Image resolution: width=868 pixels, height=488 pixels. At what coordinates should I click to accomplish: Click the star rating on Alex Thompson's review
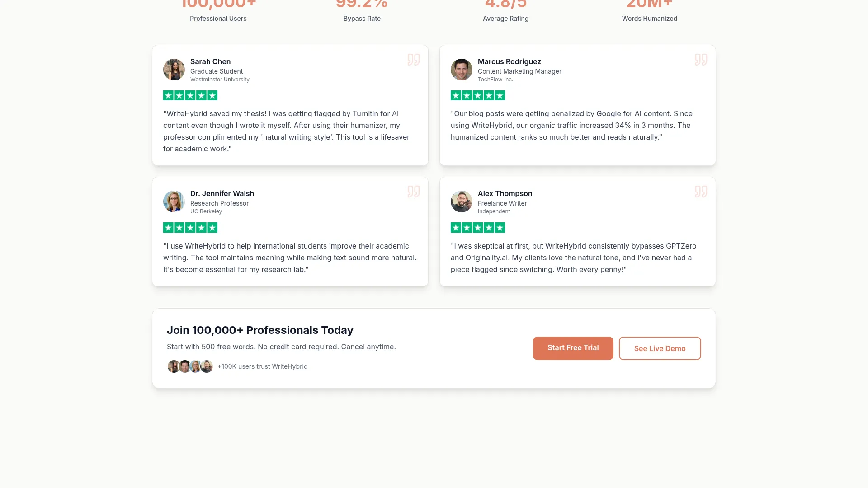click(478, 227)
